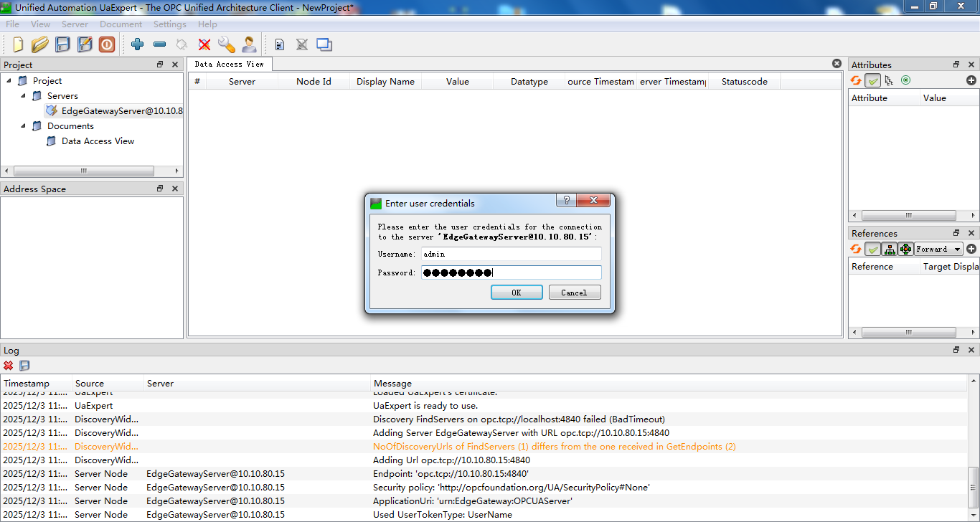Open the Document menu
This screenshot has height=522, width=980.
tap(121, 24)
